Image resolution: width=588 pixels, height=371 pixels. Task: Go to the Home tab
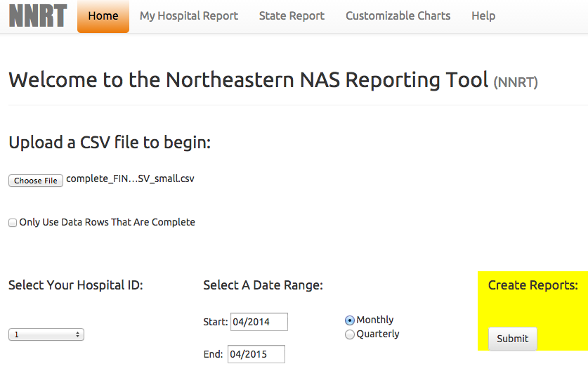[103, 16]
